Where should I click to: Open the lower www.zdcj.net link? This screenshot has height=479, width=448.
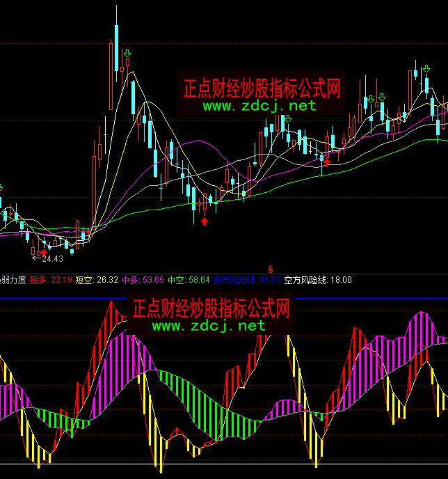pyautogui.click(x=208, y=325)
